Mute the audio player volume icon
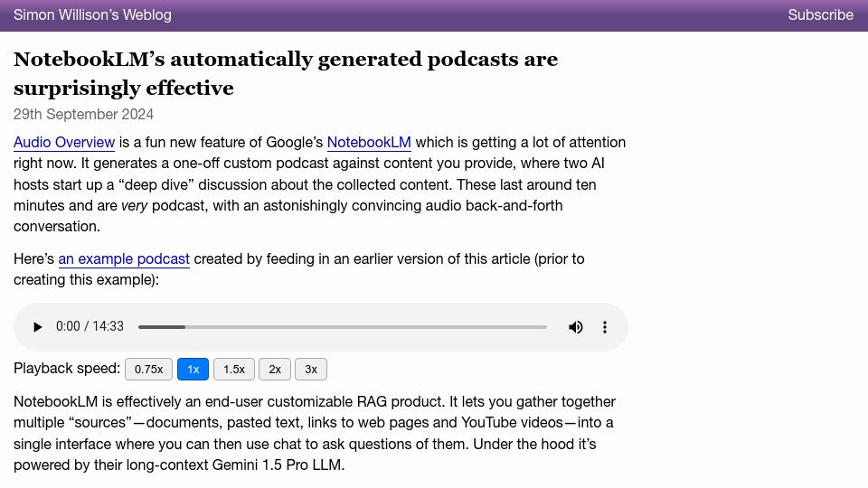The height and width of the screenshot is (488, 868). point(576,327)
